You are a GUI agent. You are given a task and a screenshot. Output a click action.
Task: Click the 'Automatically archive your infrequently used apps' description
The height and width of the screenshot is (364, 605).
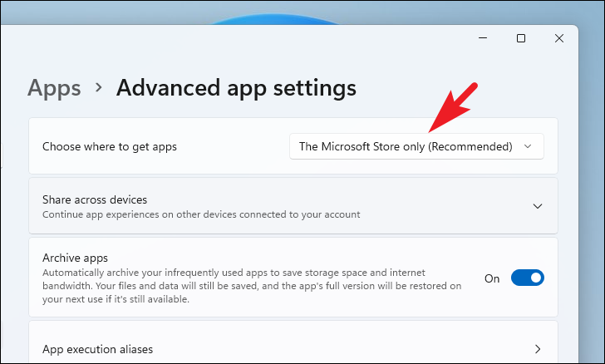click(252, 286)
